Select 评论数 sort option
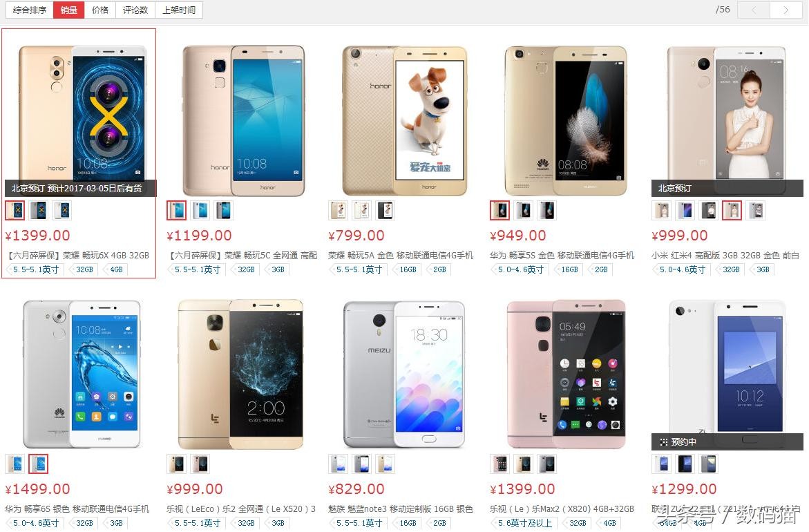Viewport: 809px width, 532px height. point(135,10)
